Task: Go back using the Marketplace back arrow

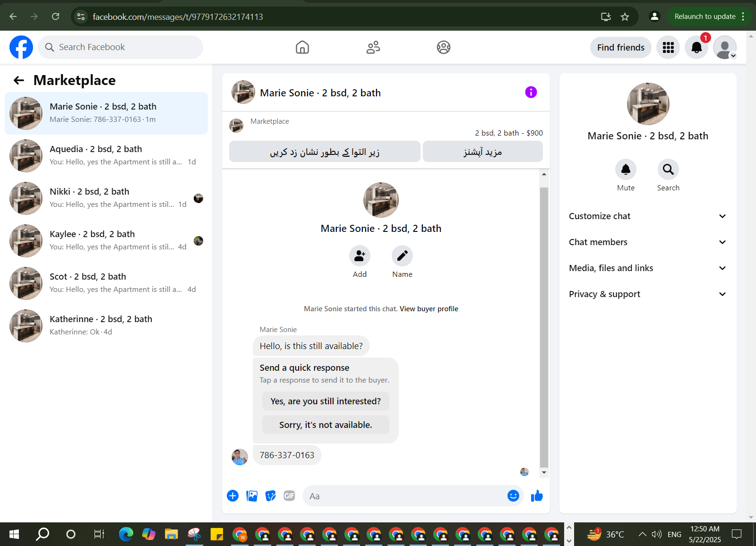Action: pyautogui.click(x=19, y=80)
